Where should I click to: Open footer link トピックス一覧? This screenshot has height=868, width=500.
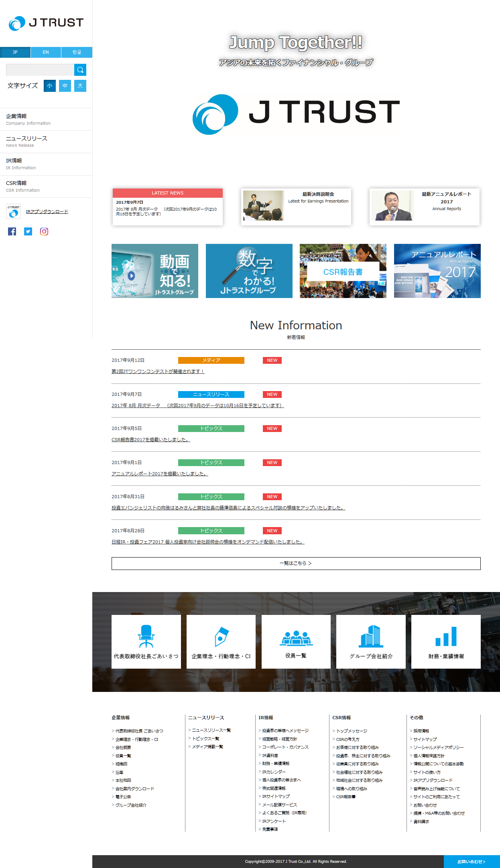[205, 738]
